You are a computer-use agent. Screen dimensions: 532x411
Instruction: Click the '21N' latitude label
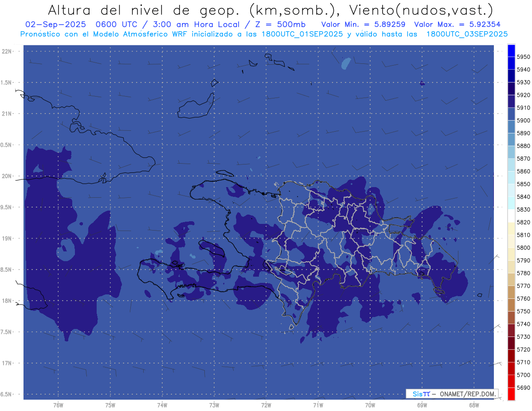[x=7, y=114]
